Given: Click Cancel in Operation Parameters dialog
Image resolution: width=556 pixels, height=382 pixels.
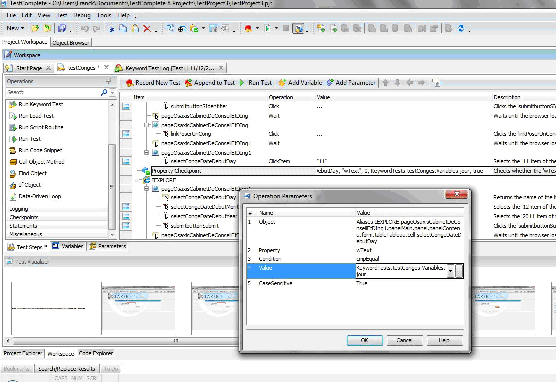Looking at the screenshot, I should 405,340.
